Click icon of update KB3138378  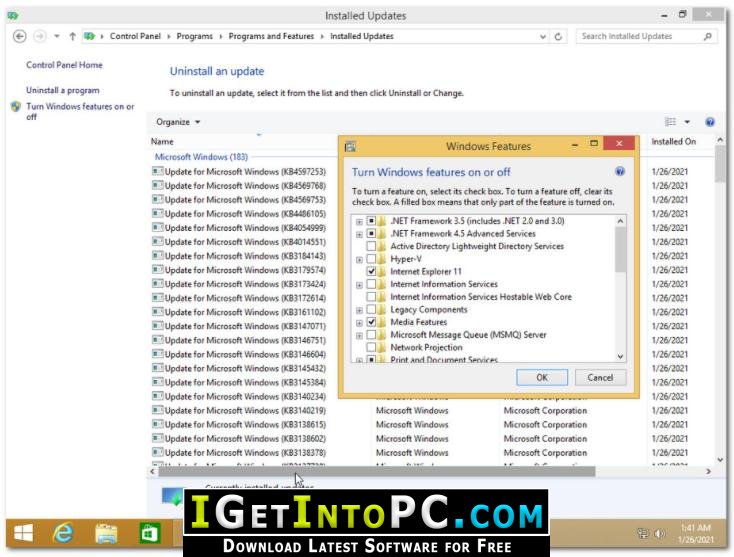158,452
